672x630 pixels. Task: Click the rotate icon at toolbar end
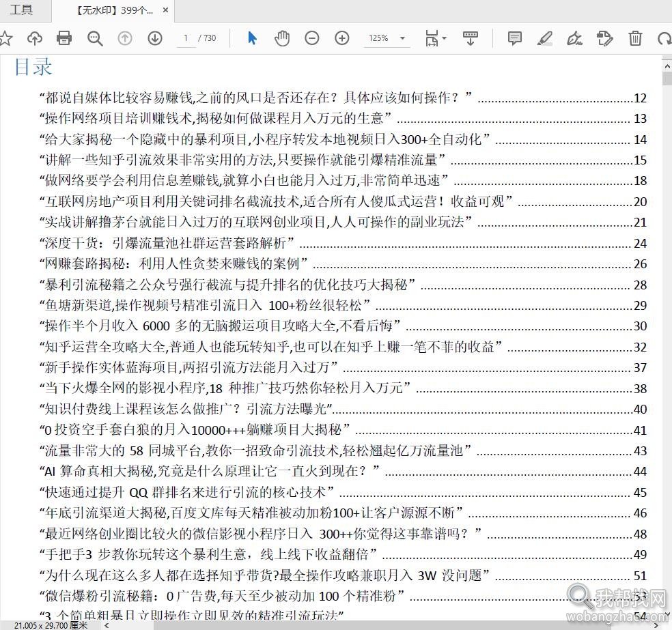664,38
